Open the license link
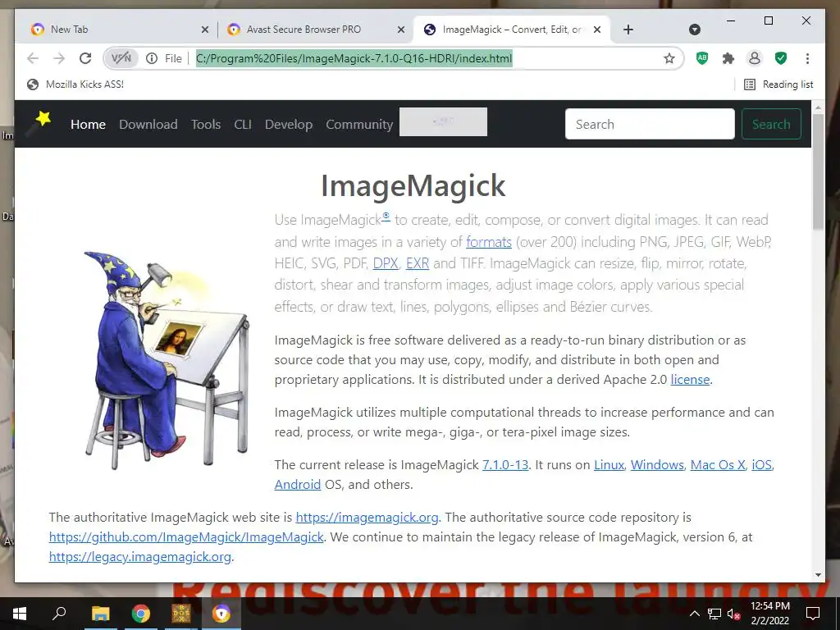The width and height of the screenshot is (840, 630). point(690,379)
